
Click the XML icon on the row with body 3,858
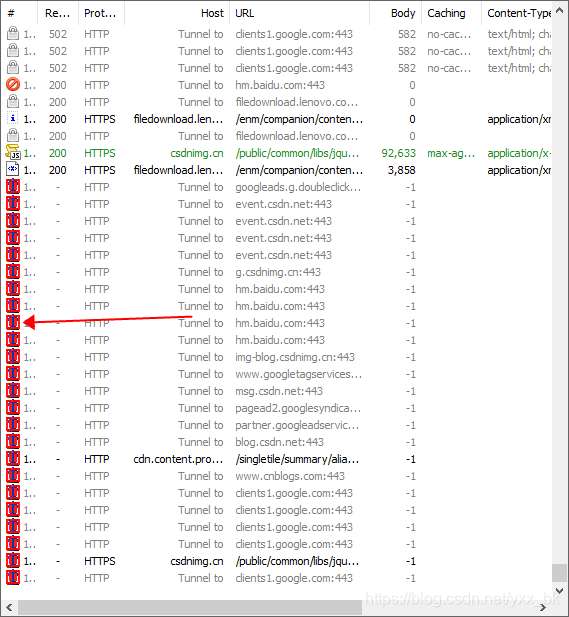(x=13, y=170)
